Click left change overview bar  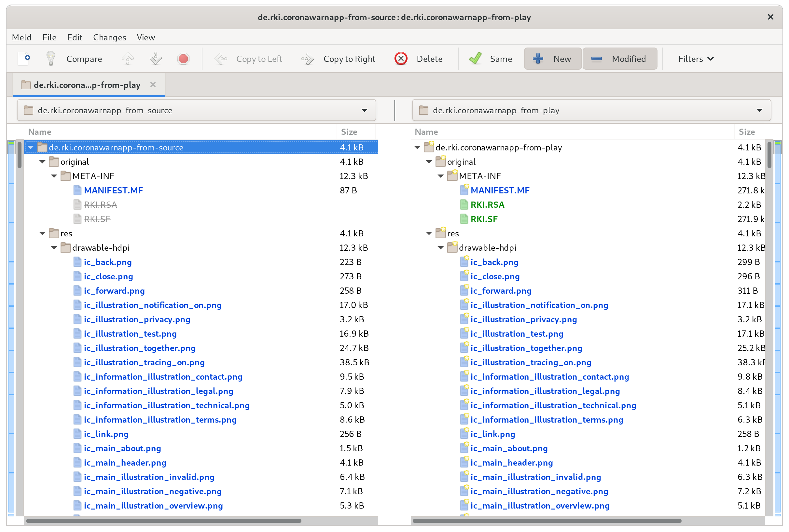coord(11,328)
